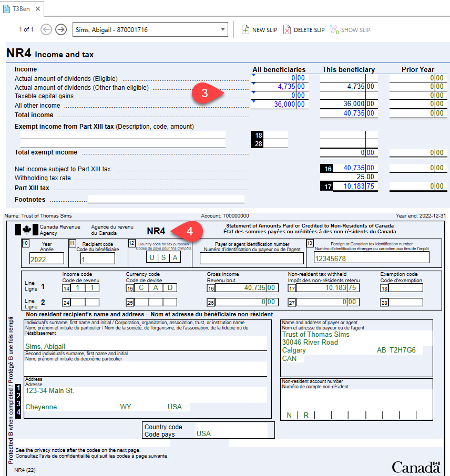Click payer name Trust of Thomas Sims
The image size is (450, 476).
coord(316,334)
